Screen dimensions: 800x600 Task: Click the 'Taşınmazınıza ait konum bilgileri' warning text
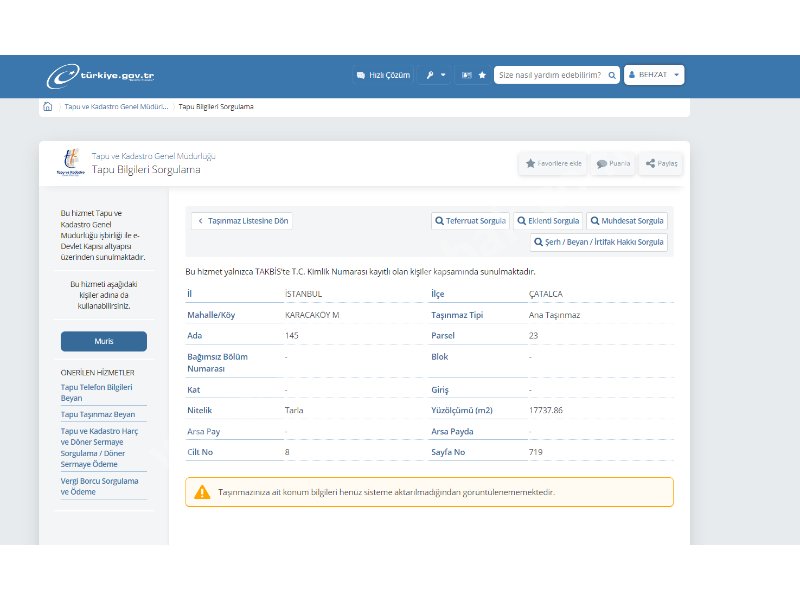(386, 492)
